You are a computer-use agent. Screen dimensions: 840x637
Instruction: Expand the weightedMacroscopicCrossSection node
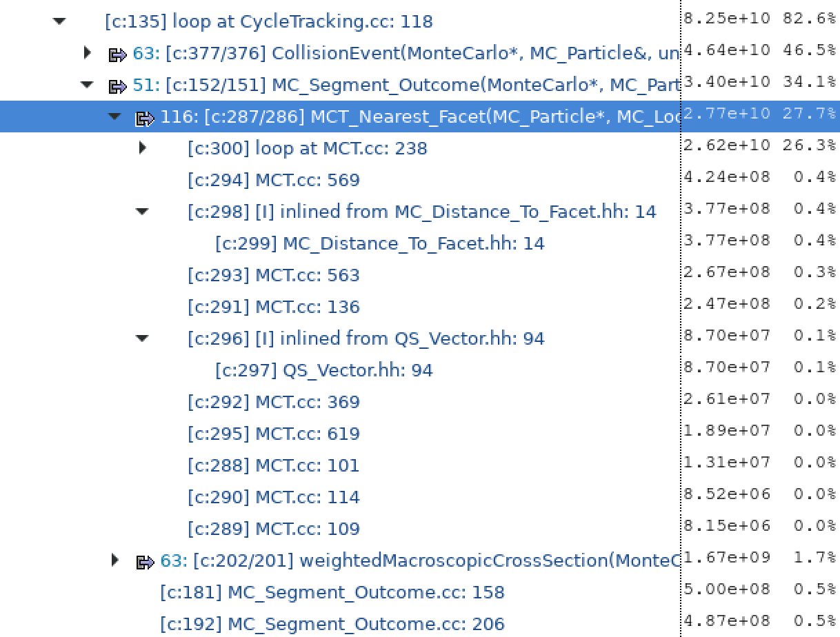click(114, 560)
